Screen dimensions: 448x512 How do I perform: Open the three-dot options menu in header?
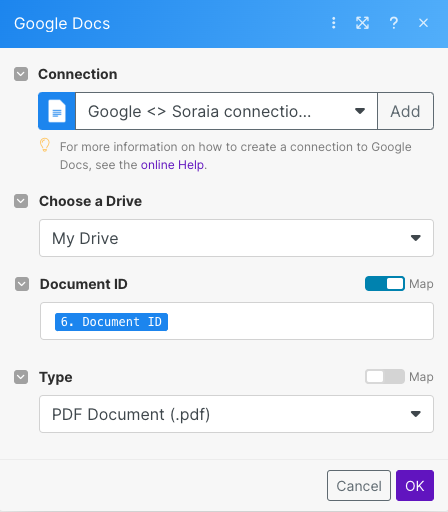(333, 23)
